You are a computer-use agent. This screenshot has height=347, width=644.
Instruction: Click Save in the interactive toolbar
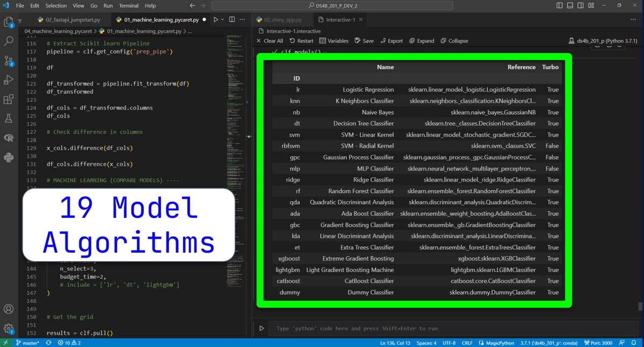pyautogui.click(x=364, y=41)
